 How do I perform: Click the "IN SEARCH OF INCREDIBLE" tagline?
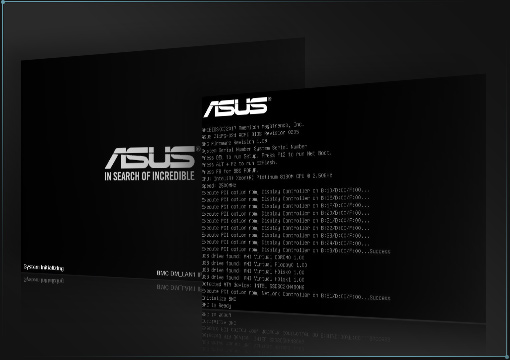click(x=149, y=176)
